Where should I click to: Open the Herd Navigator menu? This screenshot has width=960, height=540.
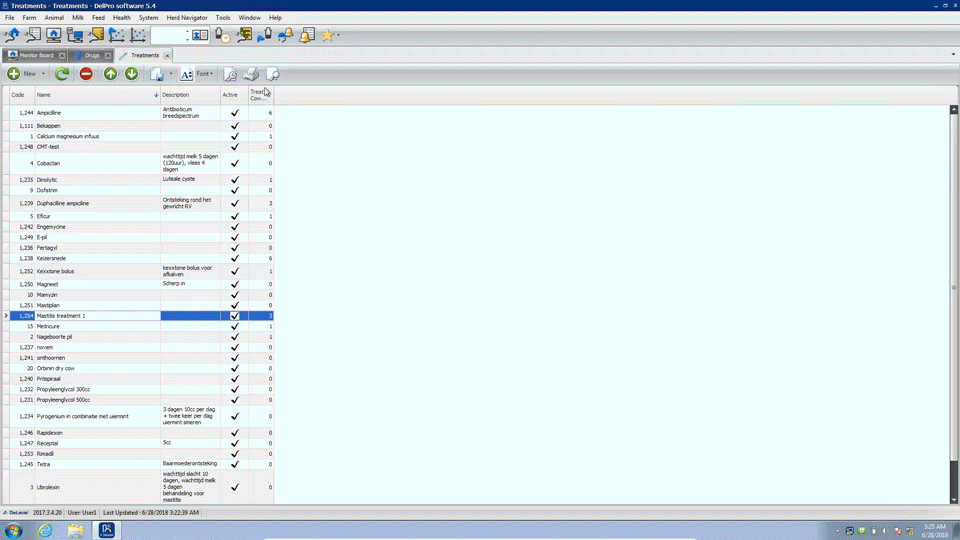(187, 18)
